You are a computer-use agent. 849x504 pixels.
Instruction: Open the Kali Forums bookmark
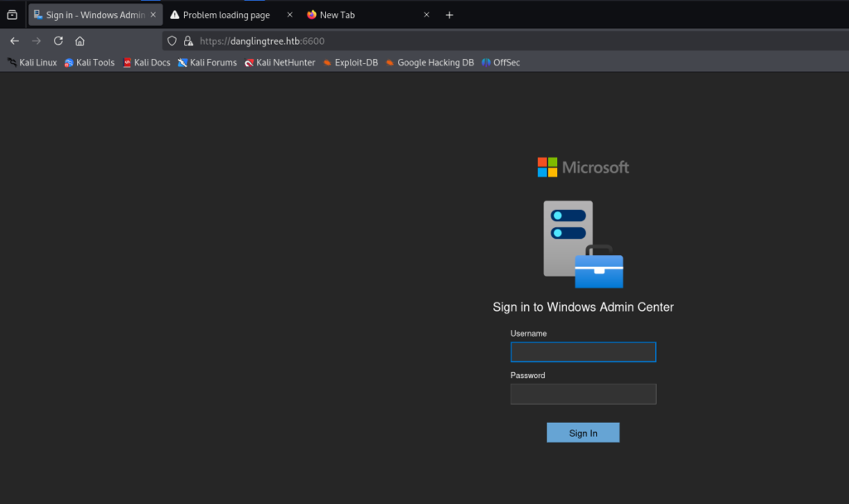point(207,63)
